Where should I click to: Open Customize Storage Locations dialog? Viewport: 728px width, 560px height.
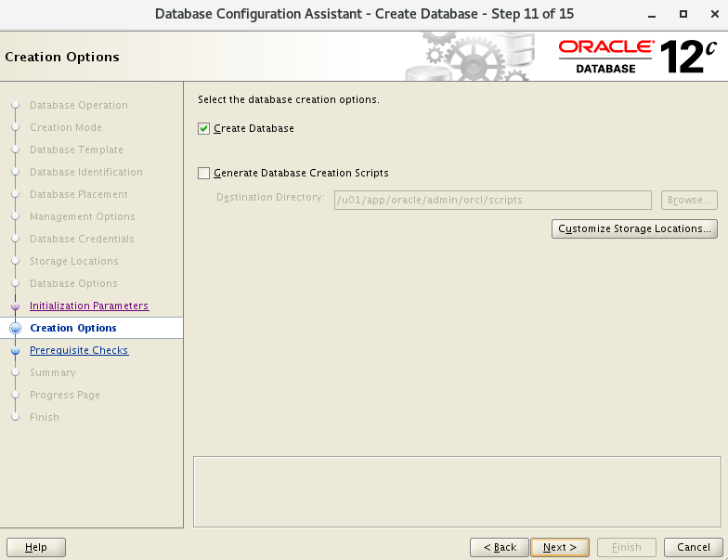pos(634,228)
